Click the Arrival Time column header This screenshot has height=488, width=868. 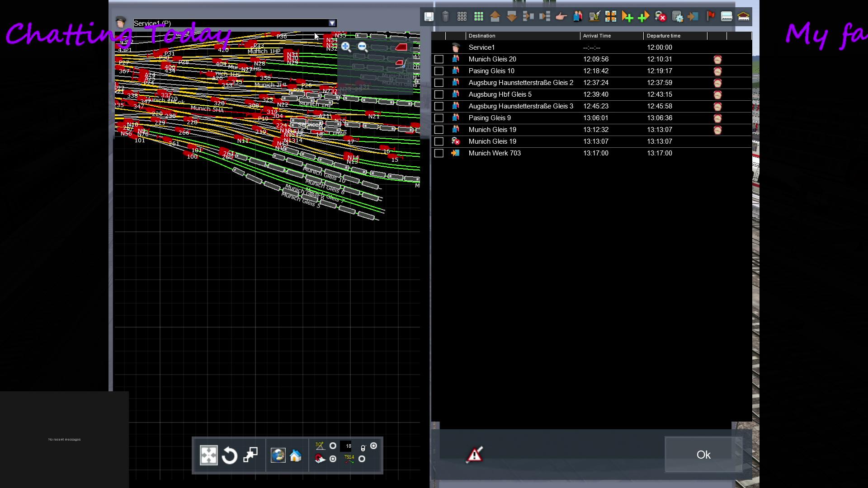pos(612,36)
